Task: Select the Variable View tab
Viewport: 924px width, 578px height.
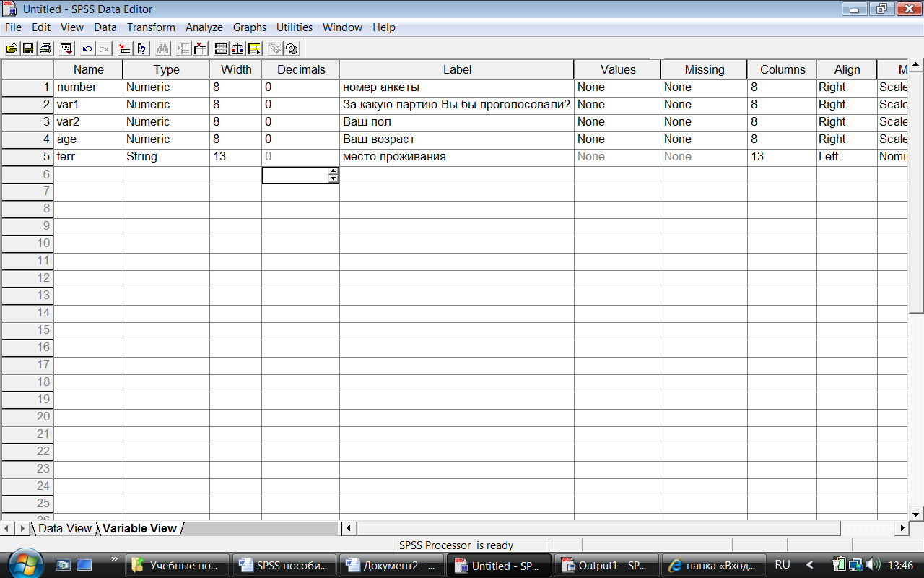Action: (139, 528)
